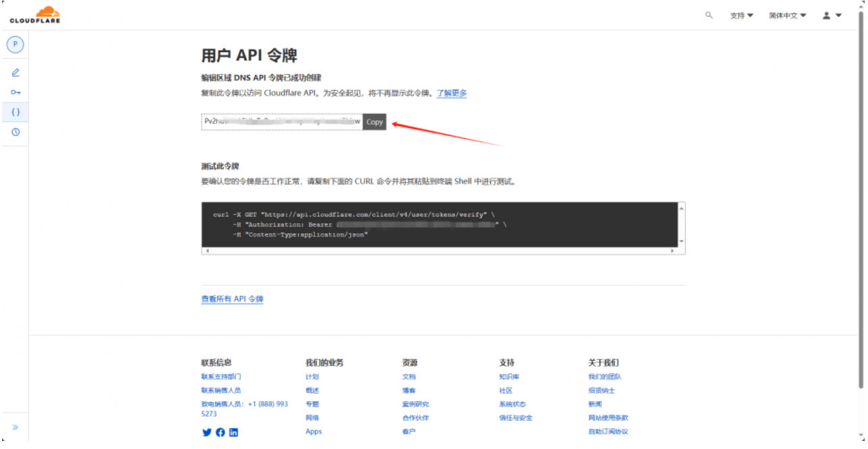Viewport: 868px width, 449px height.
Task: Click the pencil edit icon in sidebar
Action: click(x=16, y=72)
